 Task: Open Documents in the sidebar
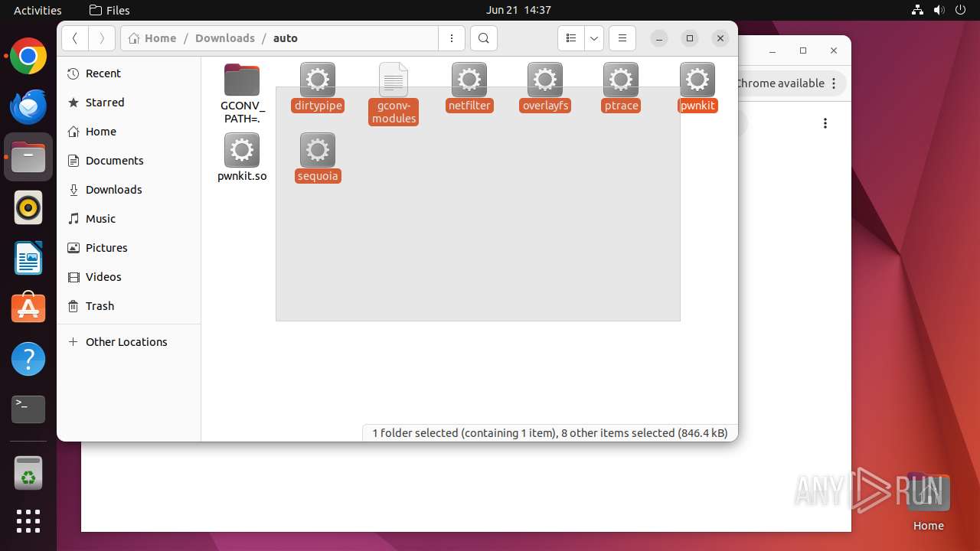coord(129,161)
